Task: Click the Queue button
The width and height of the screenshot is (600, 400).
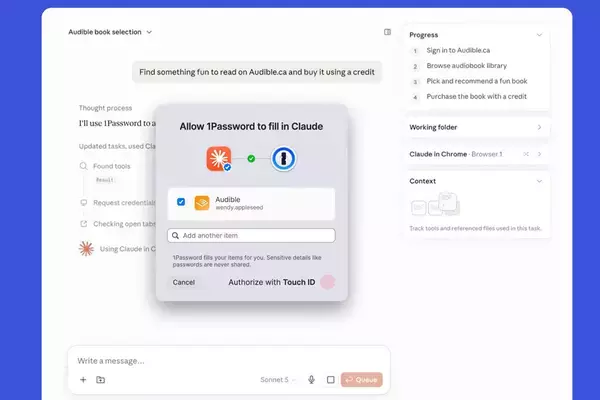Action: [x=362, y=380]
